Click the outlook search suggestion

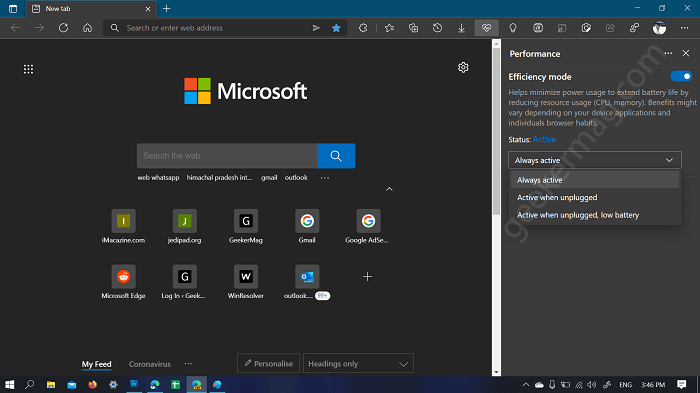point(296,177)
